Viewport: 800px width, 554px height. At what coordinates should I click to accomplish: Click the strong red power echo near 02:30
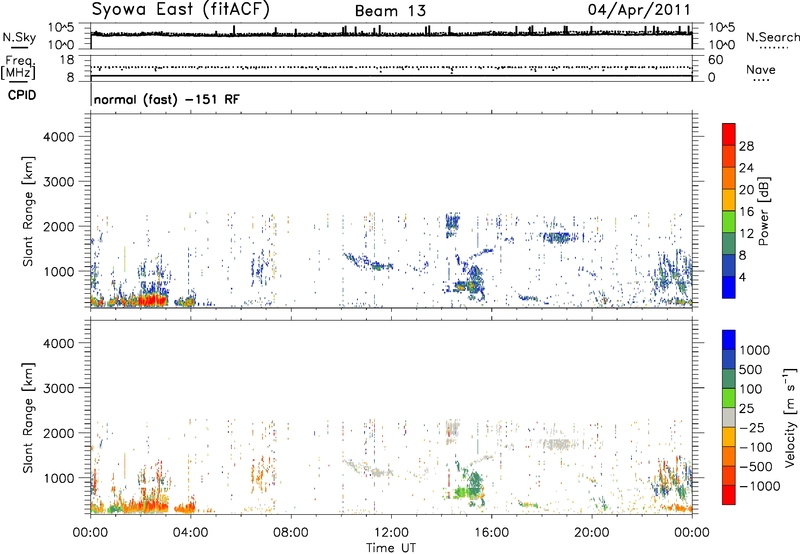(152, 300)
